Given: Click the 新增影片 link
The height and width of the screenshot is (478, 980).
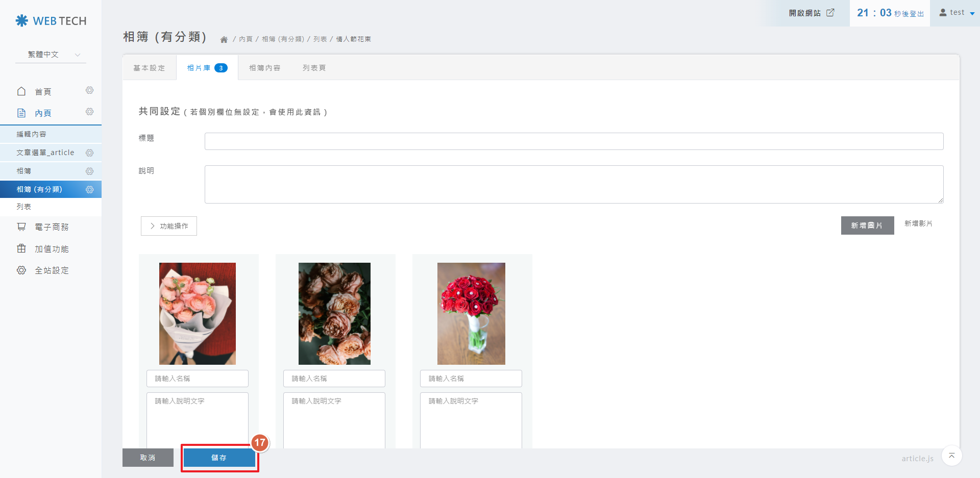Looking at the screenshot, I should (x=918, y=223).
